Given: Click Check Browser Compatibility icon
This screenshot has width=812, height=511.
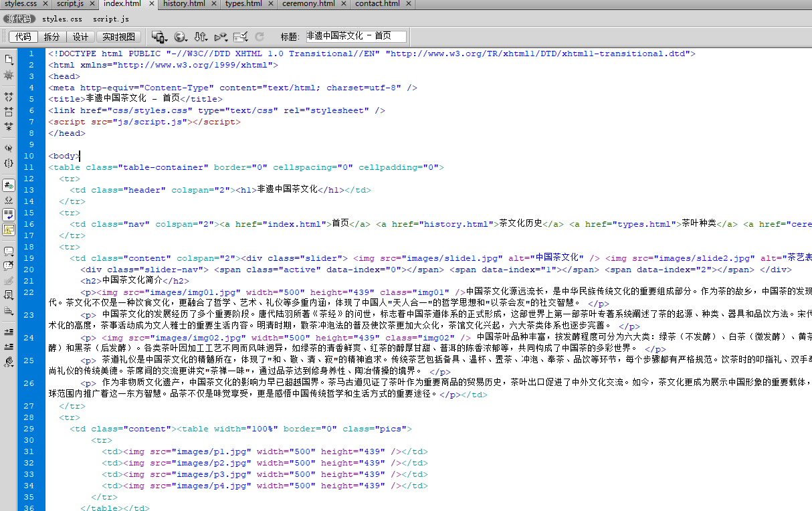Looking at the screenshot, I should click(241, 37).
